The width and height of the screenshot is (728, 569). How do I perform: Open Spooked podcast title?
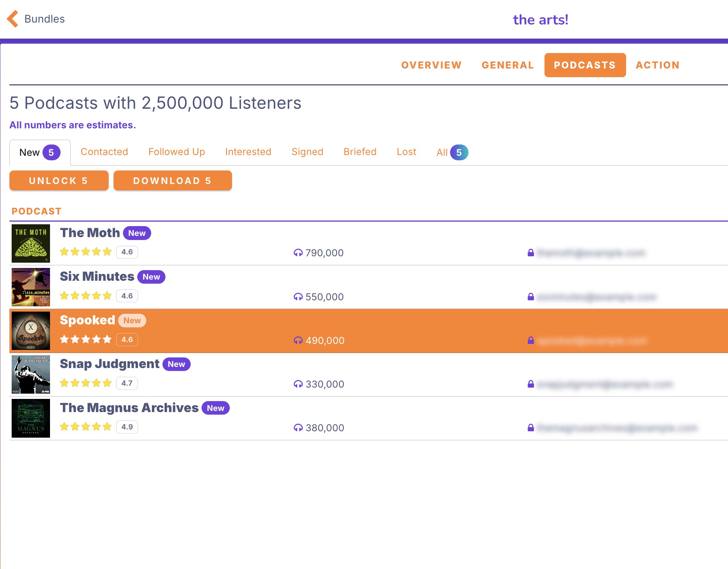tap(87, 320)
